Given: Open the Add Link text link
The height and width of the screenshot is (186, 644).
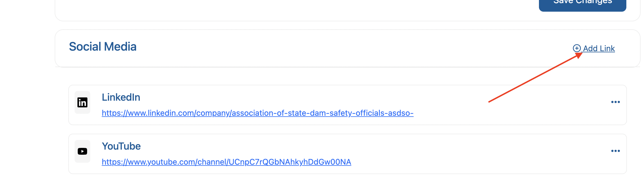Looking at the screenshot, I should 598,48.
